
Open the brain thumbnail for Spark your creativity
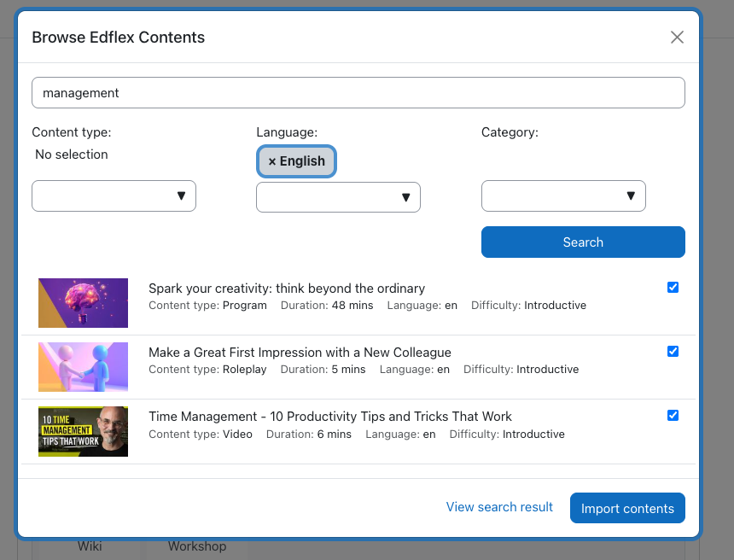tap(83, 303)
